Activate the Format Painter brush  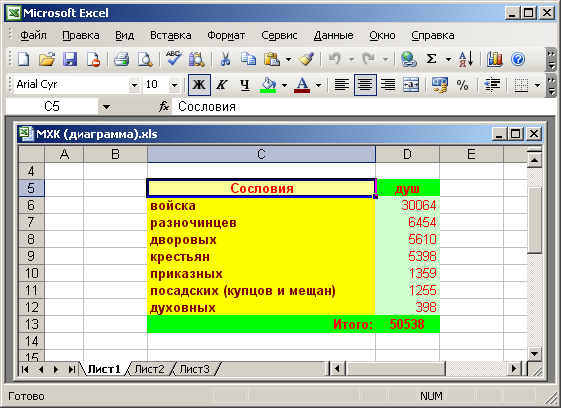point(306,59)
